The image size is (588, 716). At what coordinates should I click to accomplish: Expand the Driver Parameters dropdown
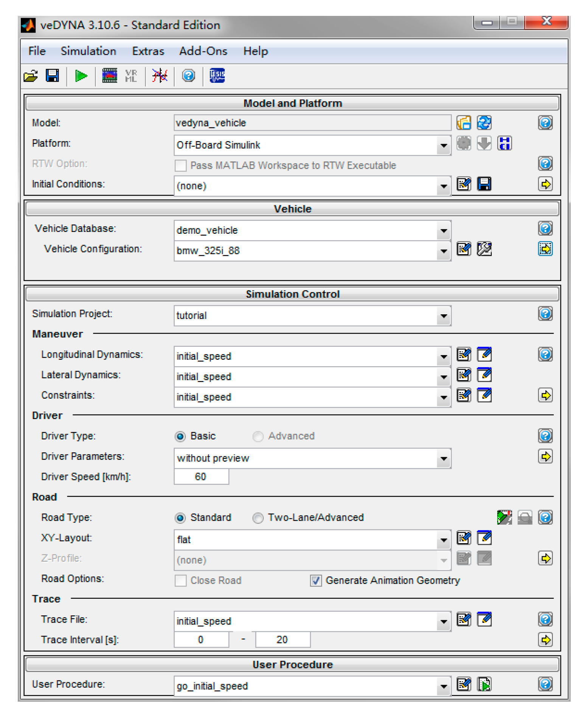(x=444, y=459)
